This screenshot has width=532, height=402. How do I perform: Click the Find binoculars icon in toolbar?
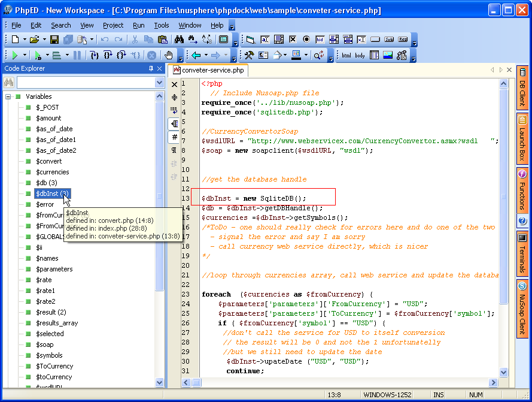tap(179, 40)
